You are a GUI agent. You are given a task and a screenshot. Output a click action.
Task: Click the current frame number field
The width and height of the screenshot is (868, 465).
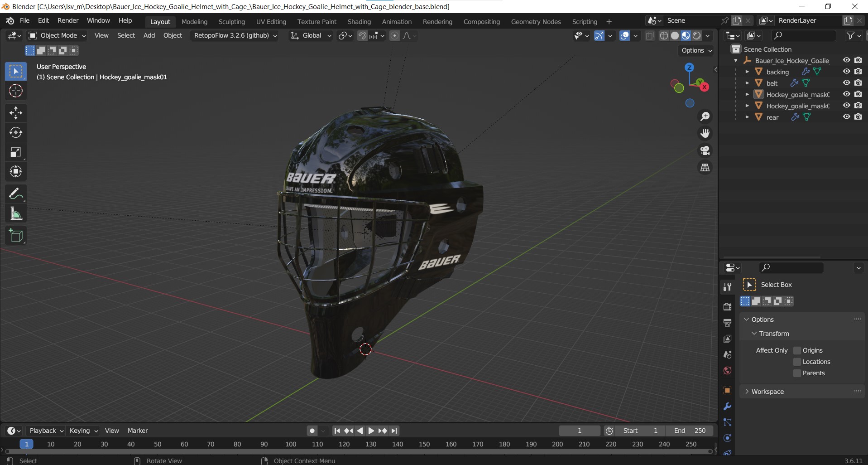pos(580,431)
